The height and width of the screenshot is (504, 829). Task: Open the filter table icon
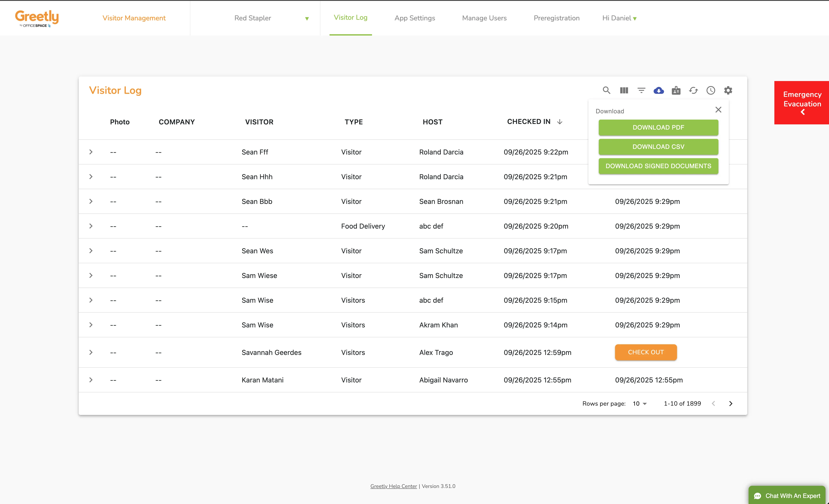pyautogui.click(x=641, y=90)
